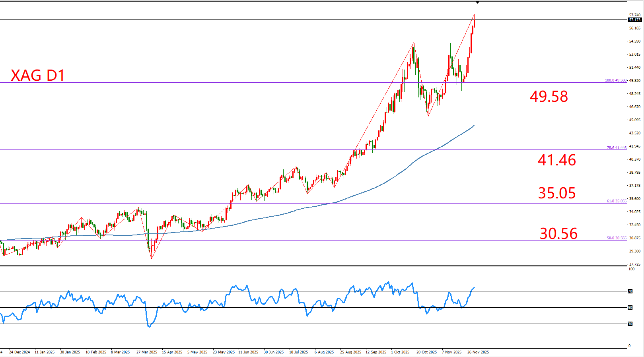Select the current price label 57.173
Image resolution: width=644 pixels, height=357 pixels.
(x=635, y=19)
